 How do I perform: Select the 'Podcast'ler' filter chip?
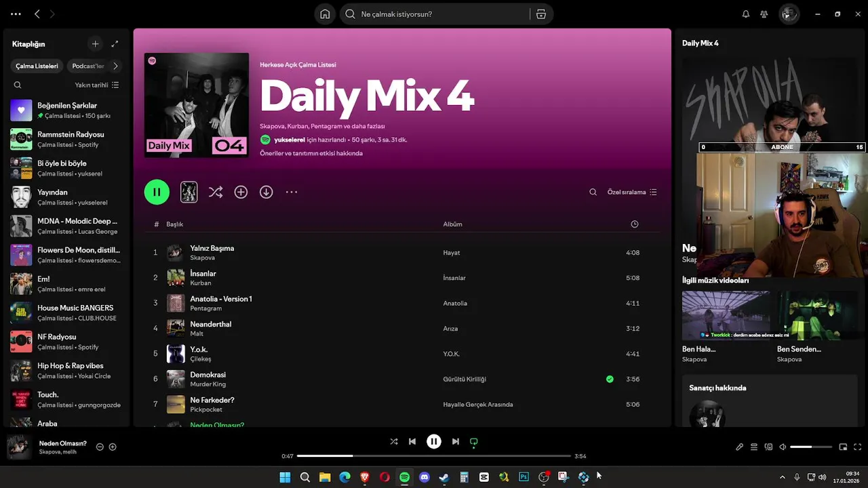click(x=88, y=66)
